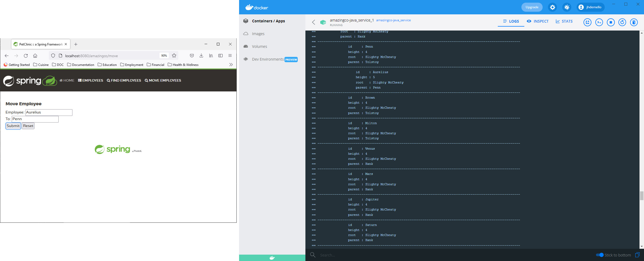Copy the logs to clipboard icon

pos(637,255)
